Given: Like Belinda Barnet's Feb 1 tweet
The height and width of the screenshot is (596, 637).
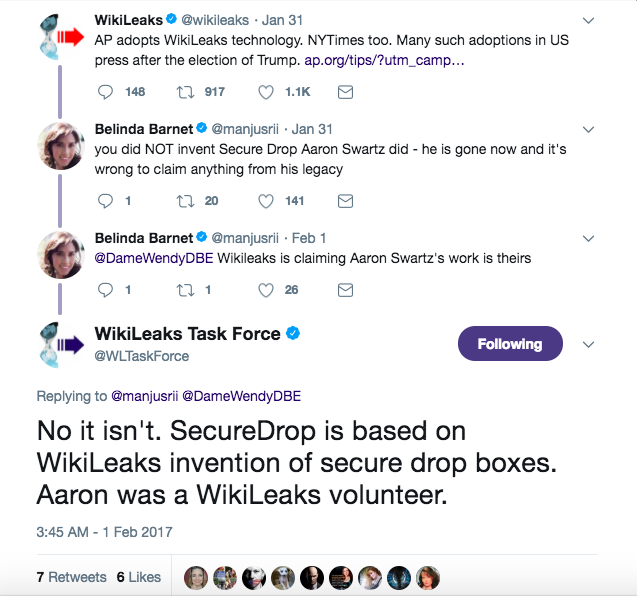Looking at the screenshot, I should (266, 290).
